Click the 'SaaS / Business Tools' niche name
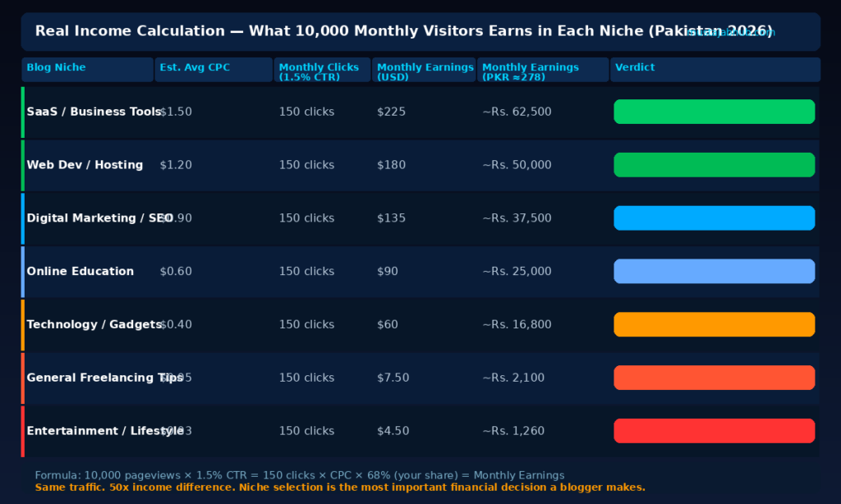The image size is (841, 504). click(x=94, y=112)
